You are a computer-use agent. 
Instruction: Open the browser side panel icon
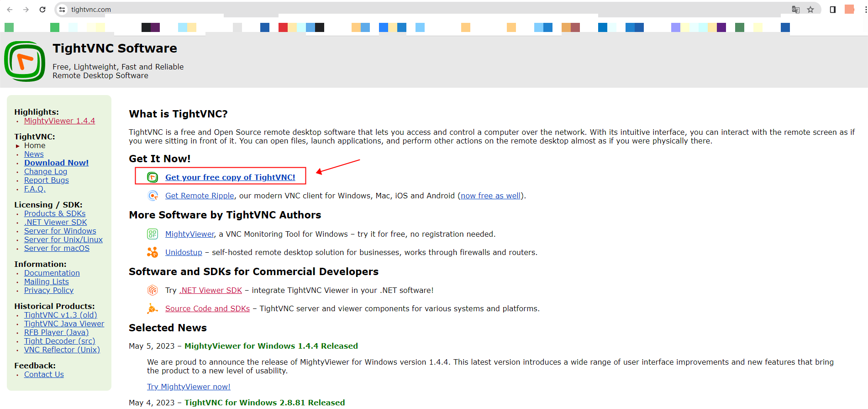(833, 10)
